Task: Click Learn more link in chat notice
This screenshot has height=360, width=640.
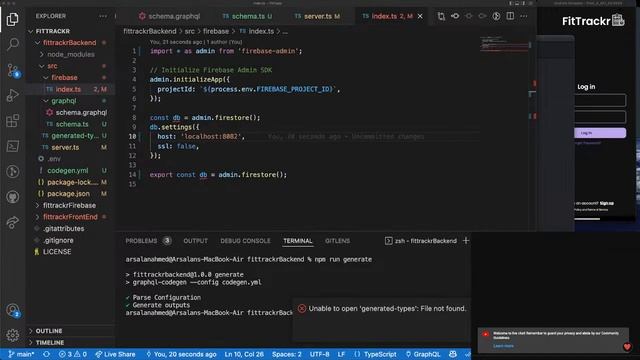Action: pos(503,346)
